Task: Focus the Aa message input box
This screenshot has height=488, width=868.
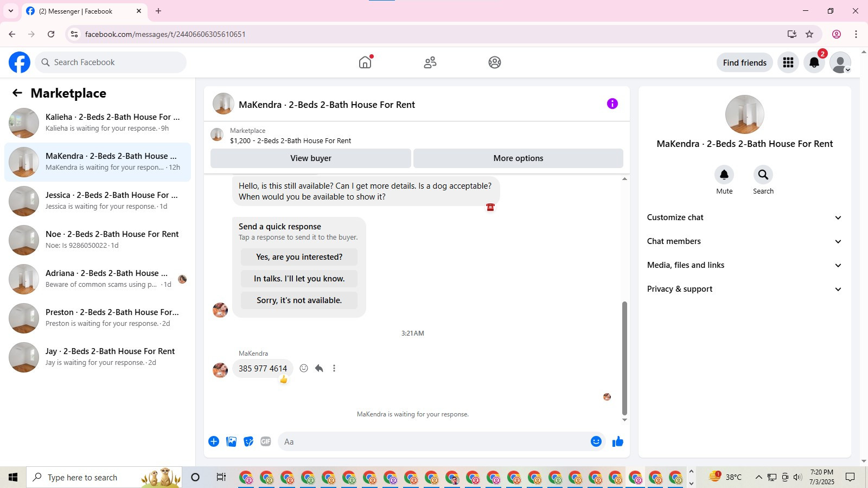Action: 434,441
